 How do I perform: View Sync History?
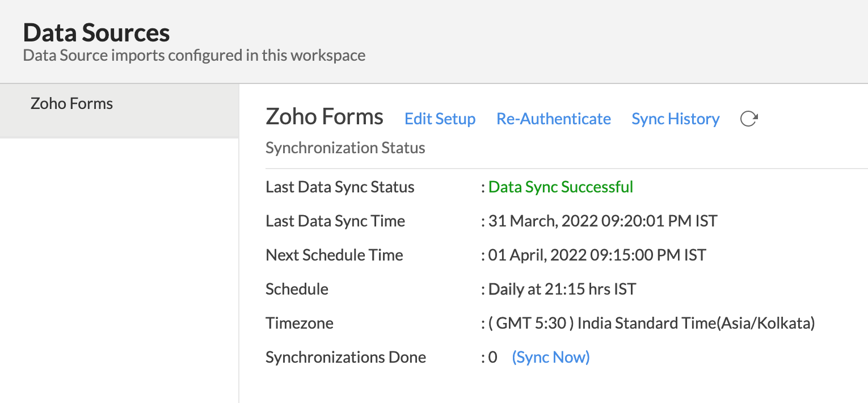[x=675, y=119]
